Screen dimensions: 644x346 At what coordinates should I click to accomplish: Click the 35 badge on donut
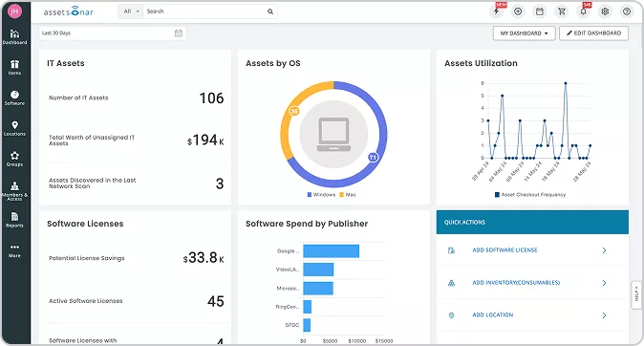click(294, 111)
